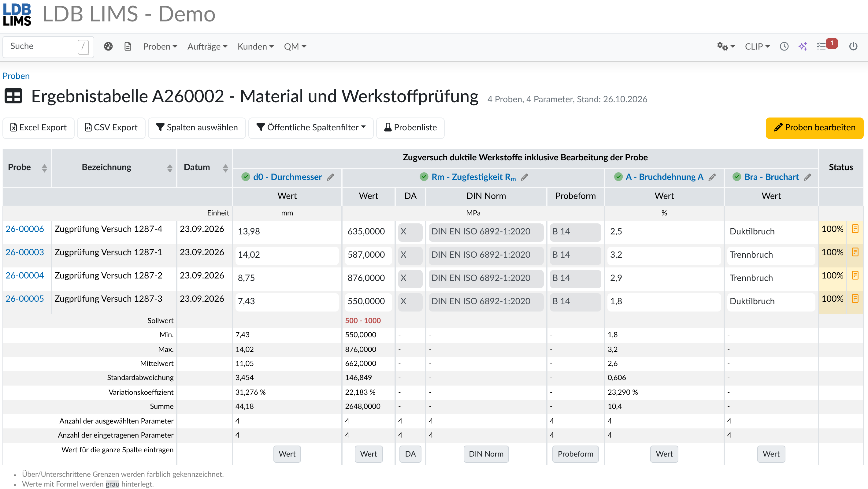This screenshot has width=868, height=489.
Task: Open Rm - Zugfestigkeit parameter link
Action: 473,177
